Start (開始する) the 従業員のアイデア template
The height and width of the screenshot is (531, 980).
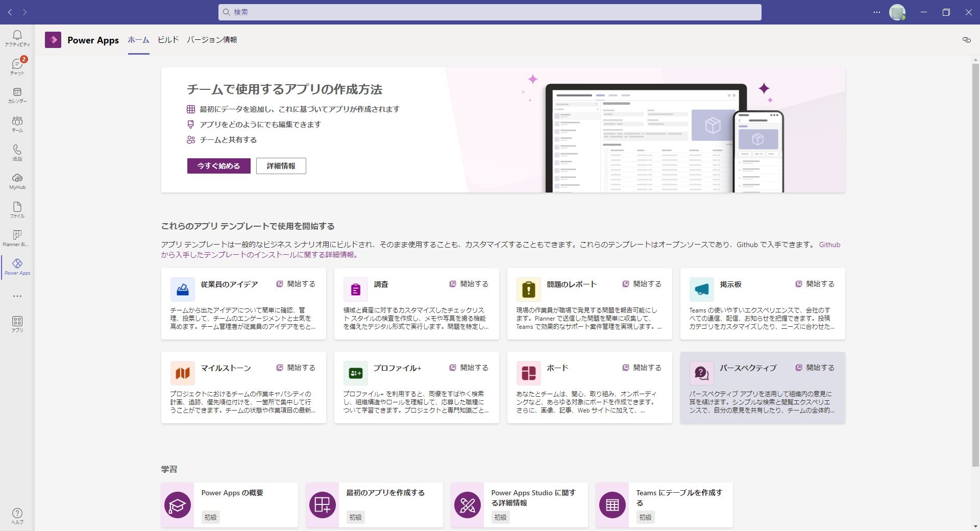pos(296,284)
